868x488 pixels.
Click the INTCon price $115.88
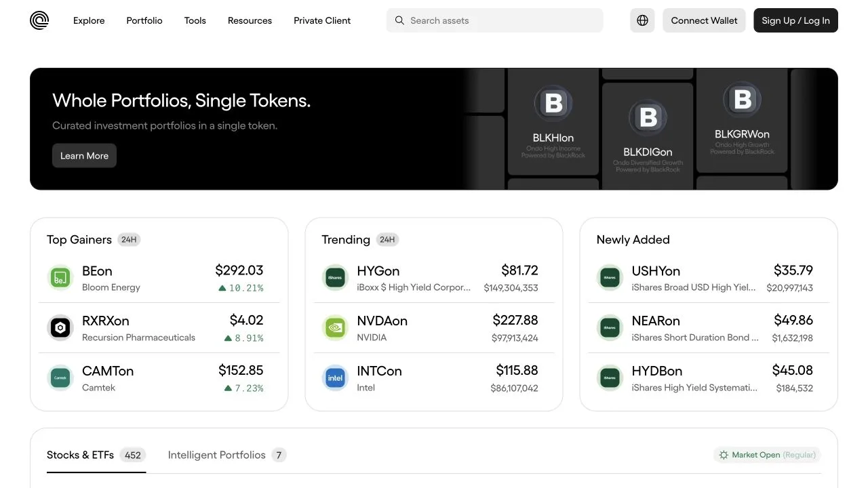pyautogui.click(x=517, y=371)
